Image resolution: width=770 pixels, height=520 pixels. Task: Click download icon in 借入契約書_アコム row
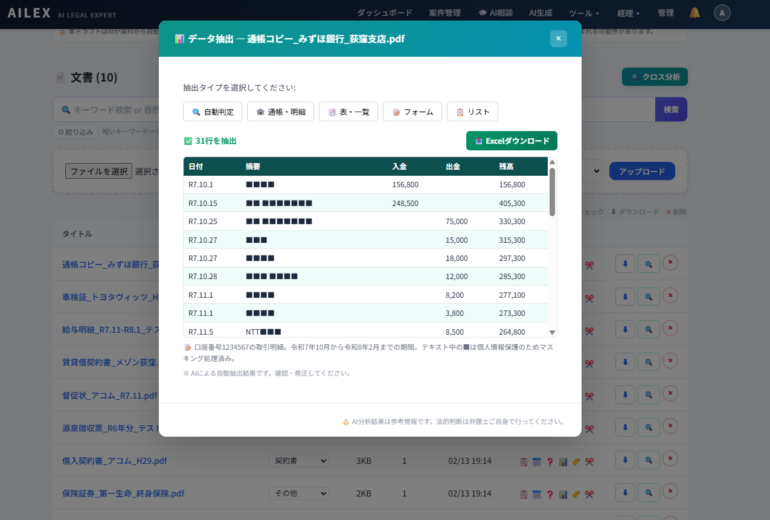(625, 461)
